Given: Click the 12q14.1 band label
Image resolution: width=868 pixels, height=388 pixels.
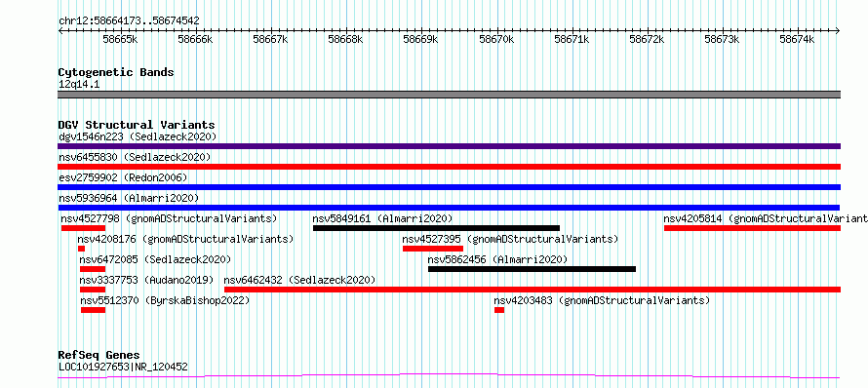Looking at the screenshot, I should coord(79,85).
